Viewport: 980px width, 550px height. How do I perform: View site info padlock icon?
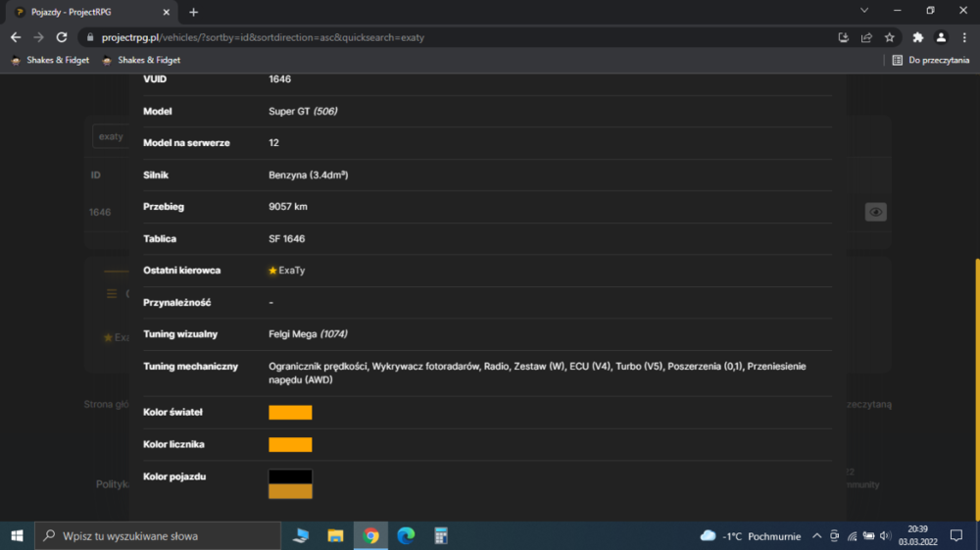coord(90,37)
